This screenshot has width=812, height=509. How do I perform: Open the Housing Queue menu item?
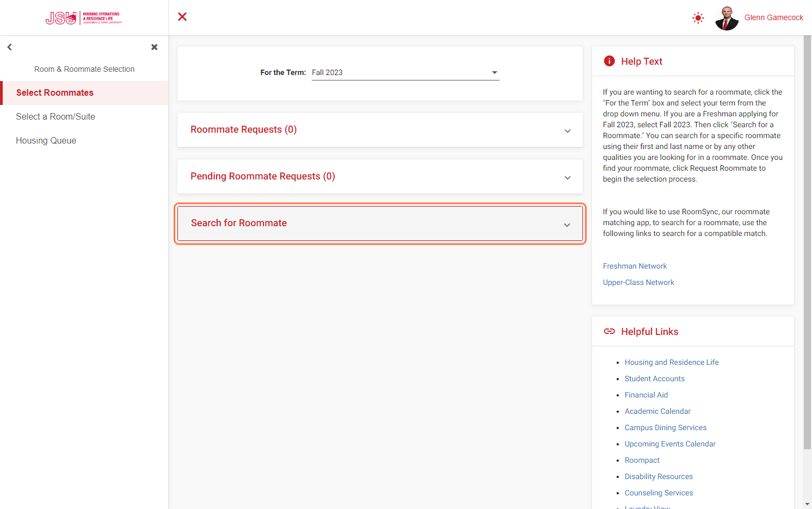[84, 141]
